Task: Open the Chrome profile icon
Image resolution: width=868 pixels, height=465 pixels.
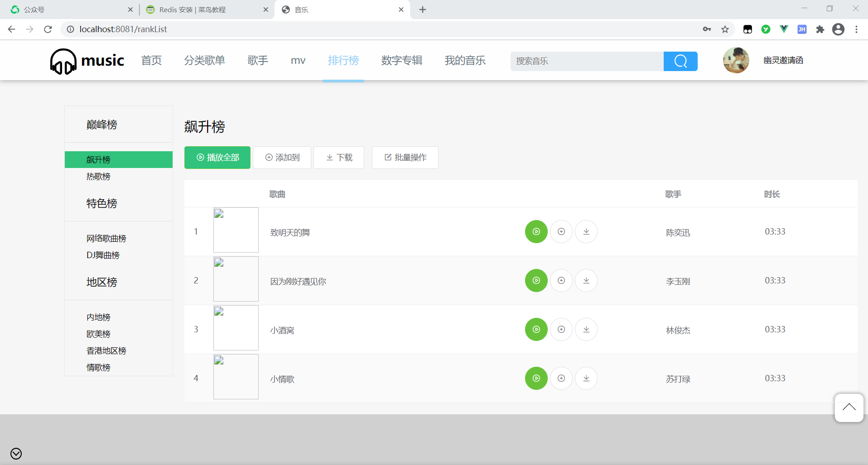Action: click(838, 29)
